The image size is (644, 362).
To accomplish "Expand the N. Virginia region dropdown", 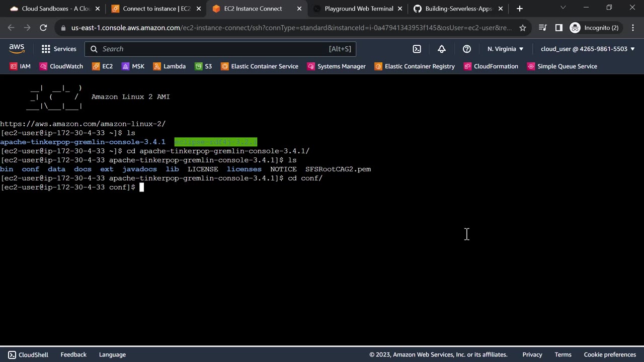I will tap(505, 49).
